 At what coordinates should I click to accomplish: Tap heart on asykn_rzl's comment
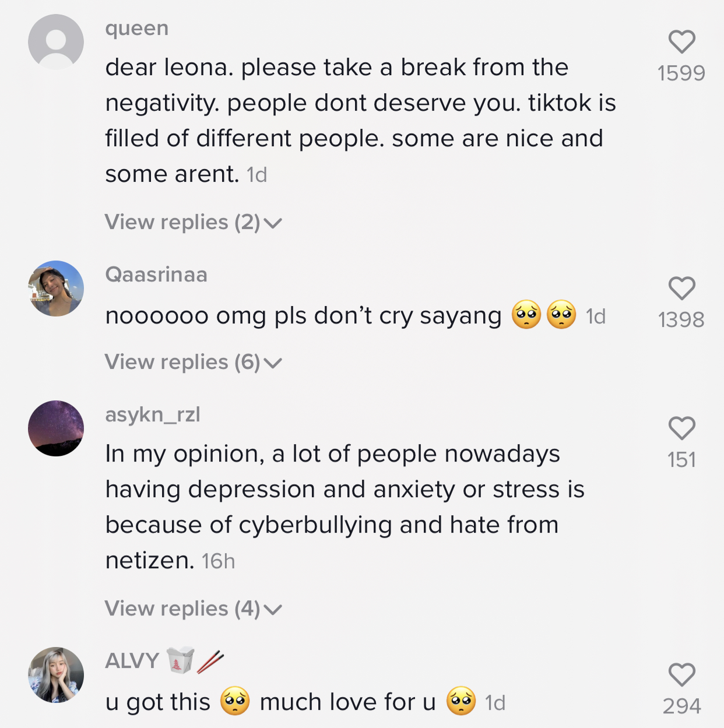pos(681,428)
